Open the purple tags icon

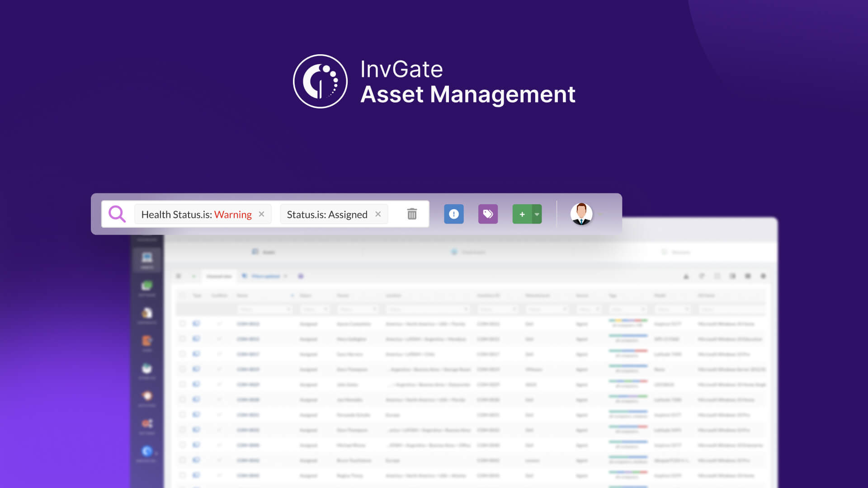488,214
